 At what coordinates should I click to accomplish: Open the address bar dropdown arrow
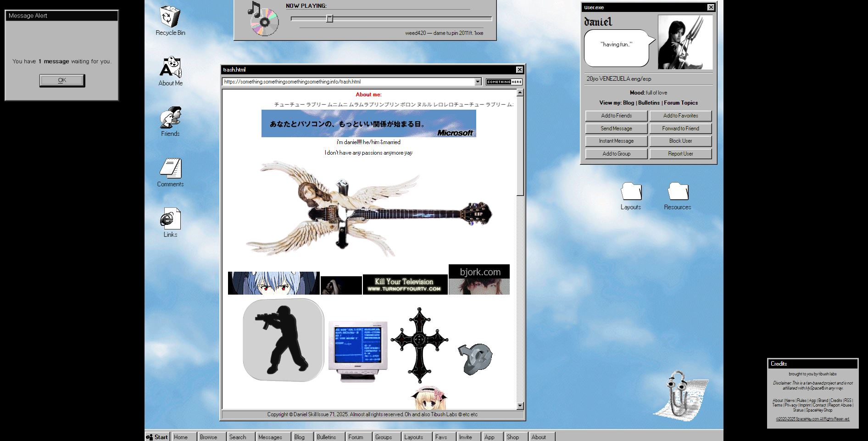click(x=478, y=82)
